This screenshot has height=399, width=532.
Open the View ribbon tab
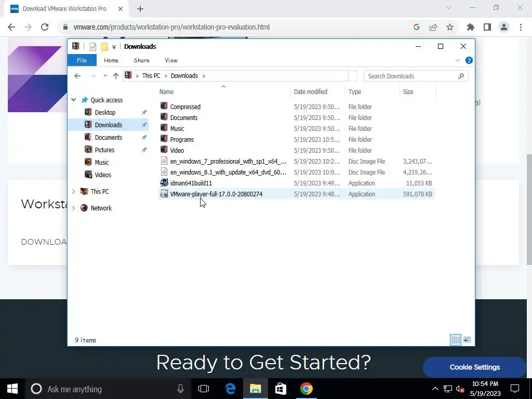point(171,60)
